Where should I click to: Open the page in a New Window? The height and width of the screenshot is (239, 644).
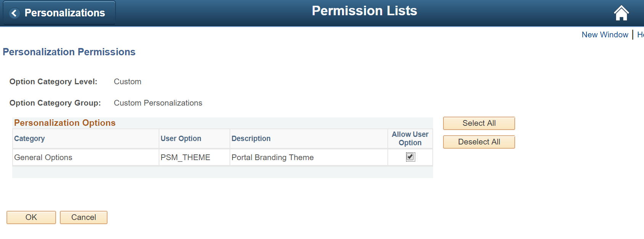605,35
